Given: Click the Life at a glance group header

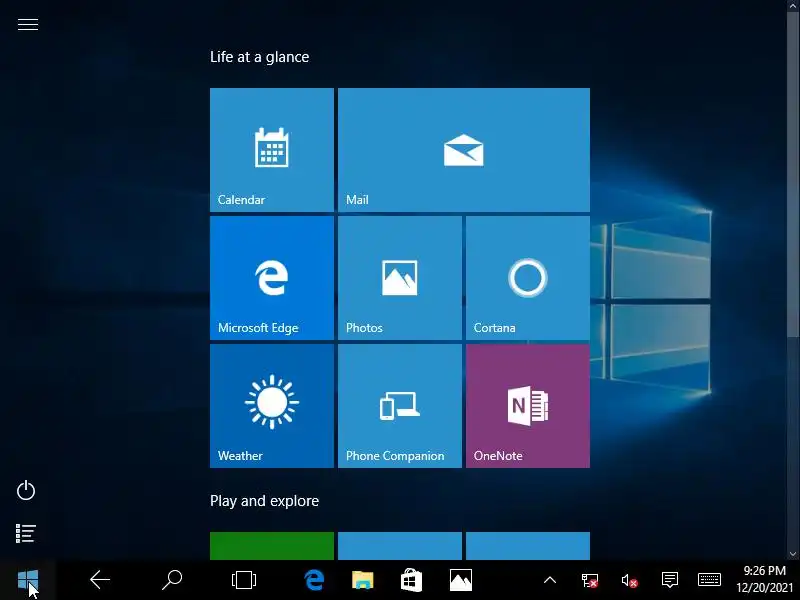Looking at the screenshot, I should coord(260,57).
